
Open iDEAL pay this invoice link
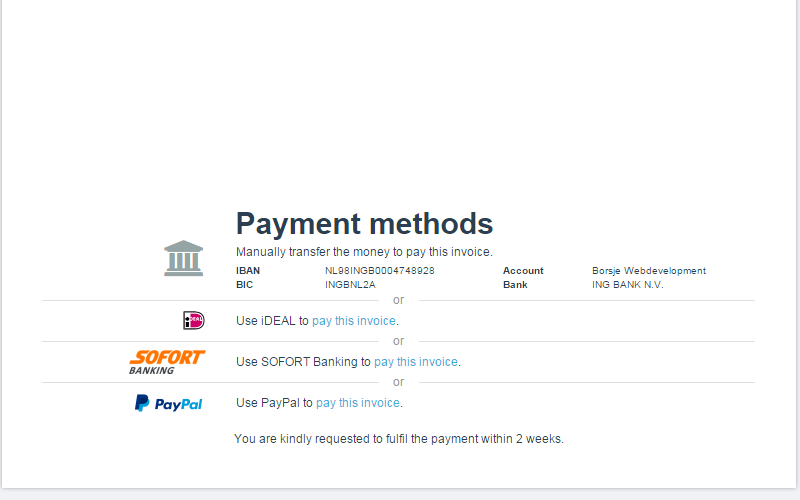pyautogui.click(x=354, y=321)
